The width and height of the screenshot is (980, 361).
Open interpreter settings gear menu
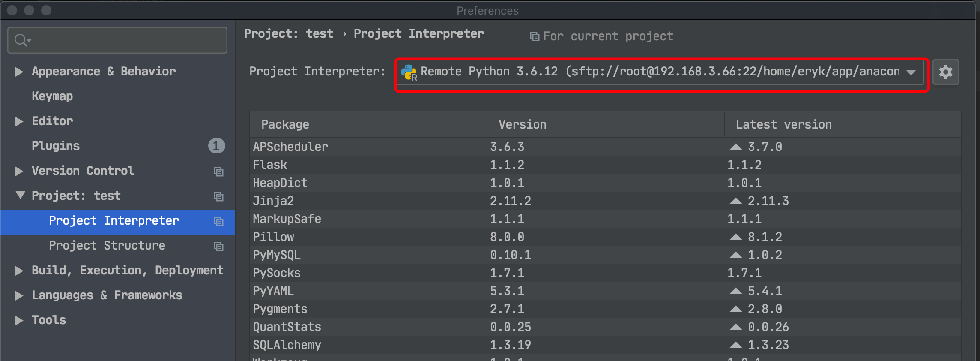945,72
